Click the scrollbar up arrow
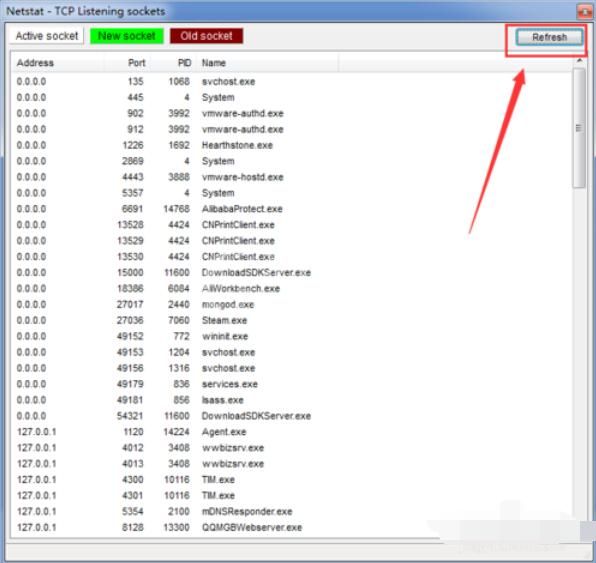The width and height of the screenshot is (596, 563). coord(579,60)
